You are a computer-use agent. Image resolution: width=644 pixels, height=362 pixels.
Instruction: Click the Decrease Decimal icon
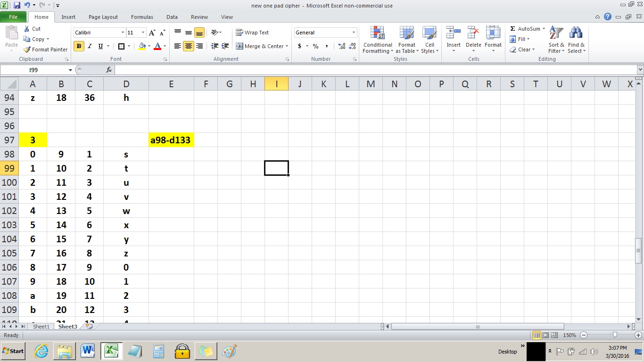(353, 46)
